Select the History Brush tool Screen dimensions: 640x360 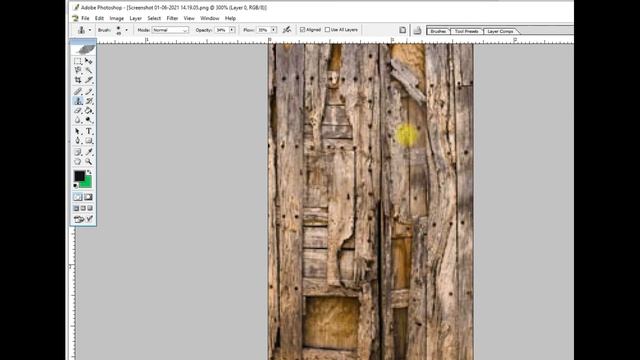pyautogui.click(x=89, y=101)
